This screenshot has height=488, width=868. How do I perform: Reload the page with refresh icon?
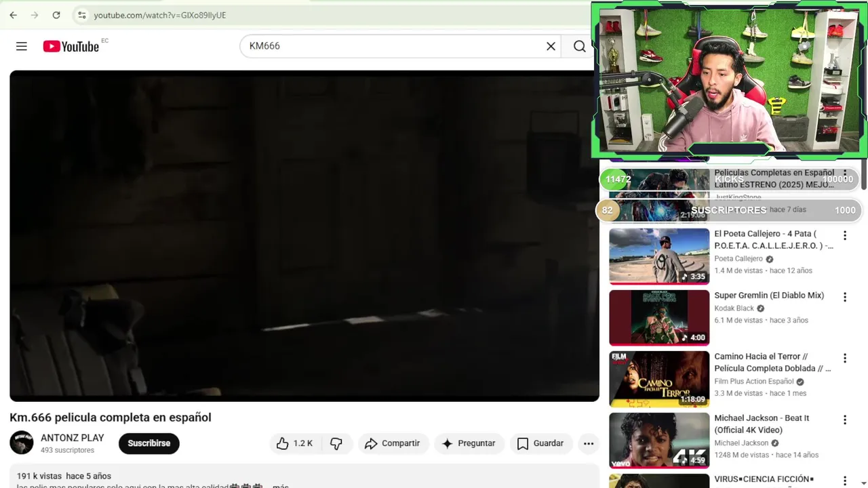tap(56, 15)
